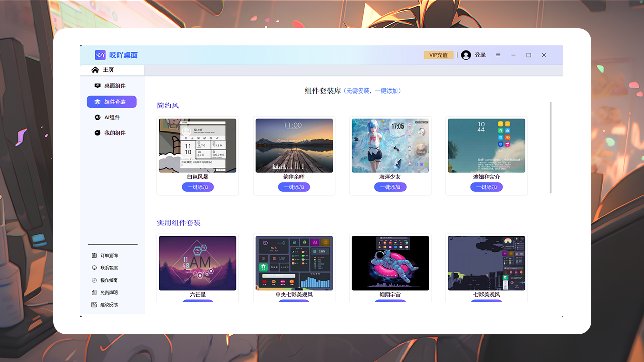Select the highlighted 组件套装 section
The height and width of the screenshot is (362, 644).
click(111, 102)
